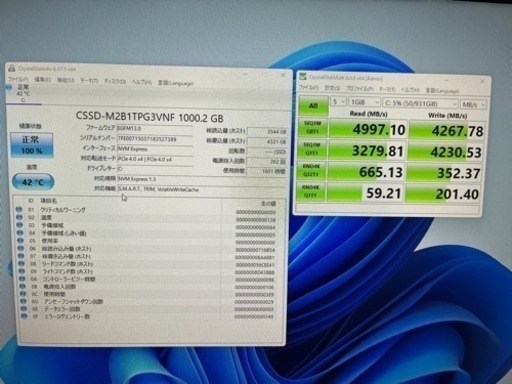This screenshot has width=512, height=384.
Task: Click power-on hours value 1001 時間
Action: coord(267,171)
